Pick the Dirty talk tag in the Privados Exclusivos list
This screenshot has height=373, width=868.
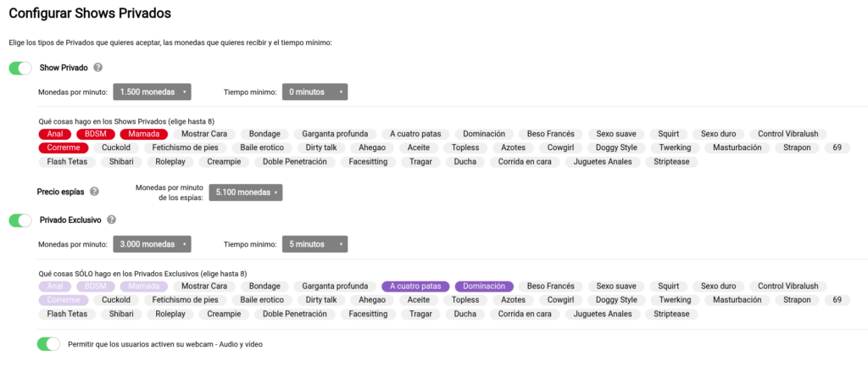point(321,300)
